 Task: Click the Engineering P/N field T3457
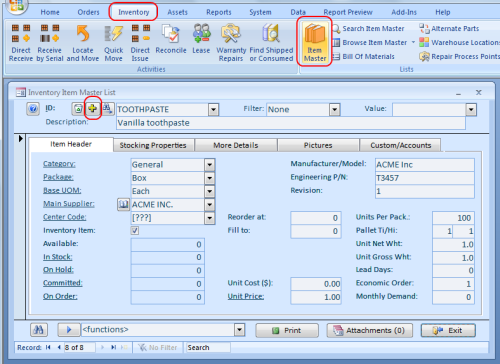(425, 178)
